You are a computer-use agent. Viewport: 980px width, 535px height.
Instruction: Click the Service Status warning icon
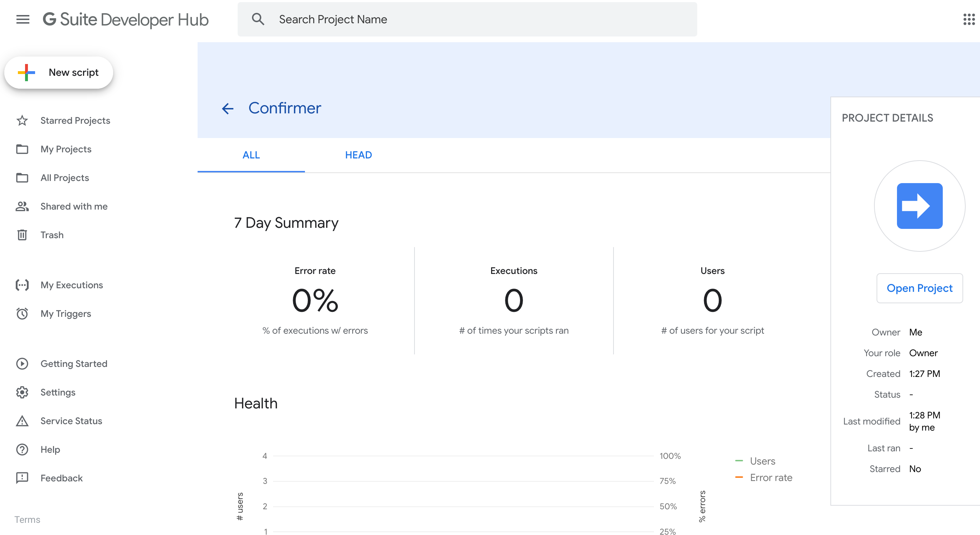pyautogui.click(x=22, y=421)
